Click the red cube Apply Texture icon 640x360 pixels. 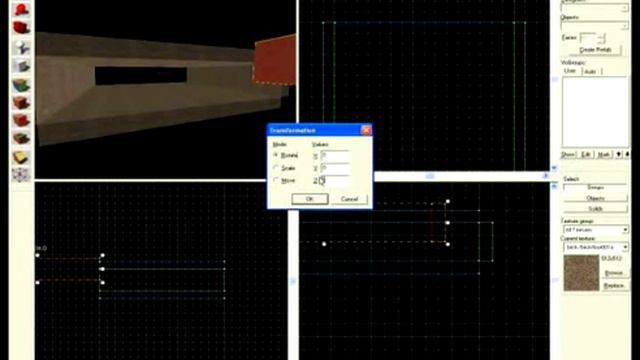(21, 121)
